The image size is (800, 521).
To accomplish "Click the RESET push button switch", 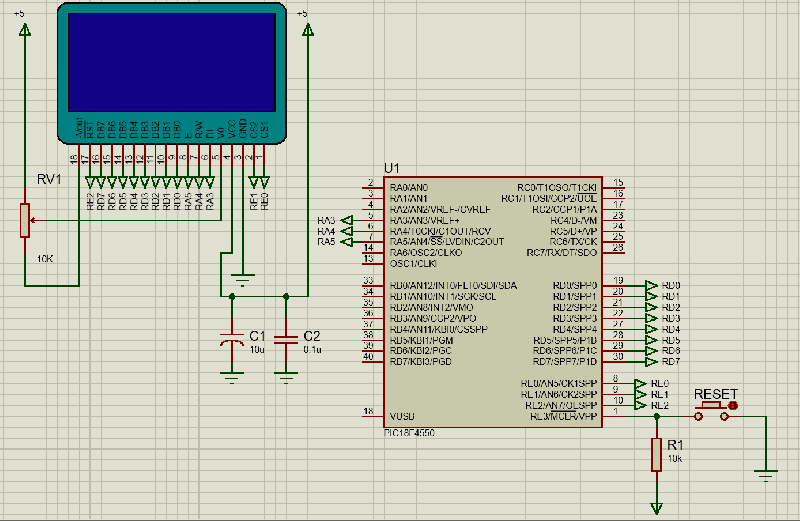I will coord(712,412).
